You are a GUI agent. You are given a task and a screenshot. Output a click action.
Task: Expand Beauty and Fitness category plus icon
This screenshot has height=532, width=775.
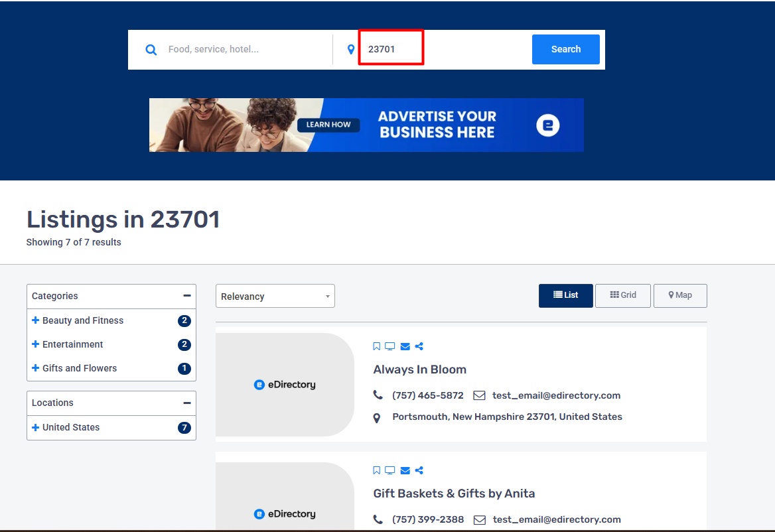[x=36, y=320]
